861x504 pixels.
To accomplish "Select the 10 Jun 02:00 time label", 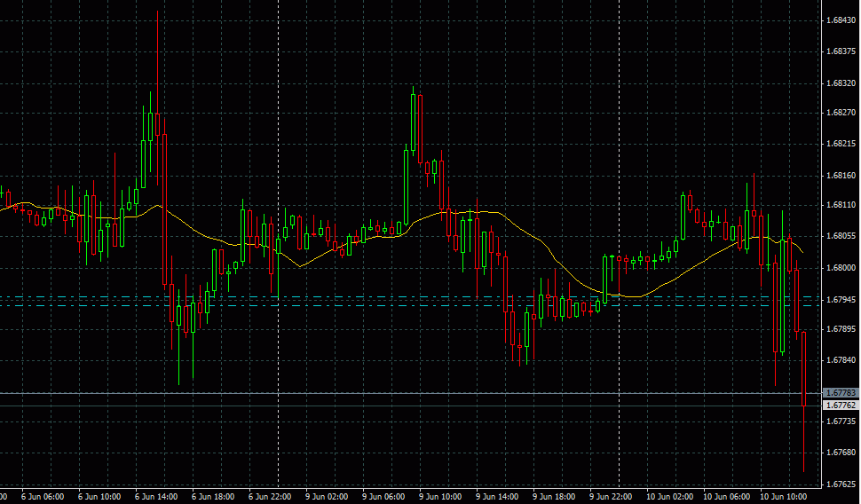I will pos(670,497).
